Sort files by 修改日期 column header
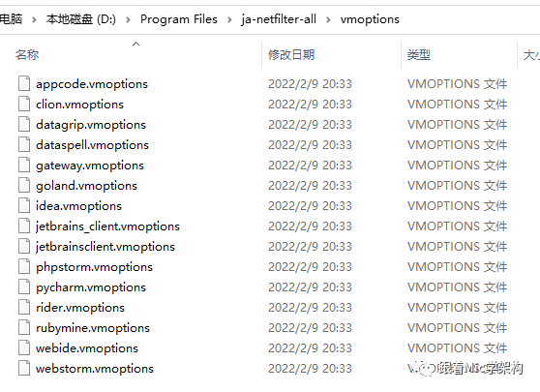540x392 pixels. [x=291, y=55]
